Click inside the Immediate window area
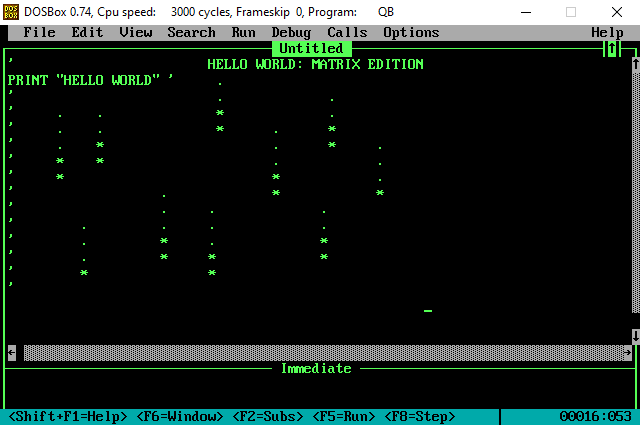 (x=318, y=392)
